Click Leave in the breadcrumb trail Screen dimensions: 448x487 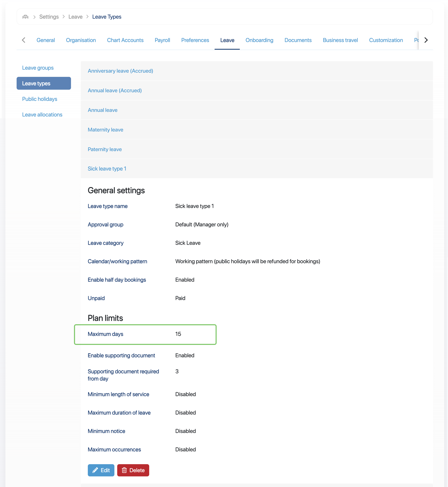(75, 17)
